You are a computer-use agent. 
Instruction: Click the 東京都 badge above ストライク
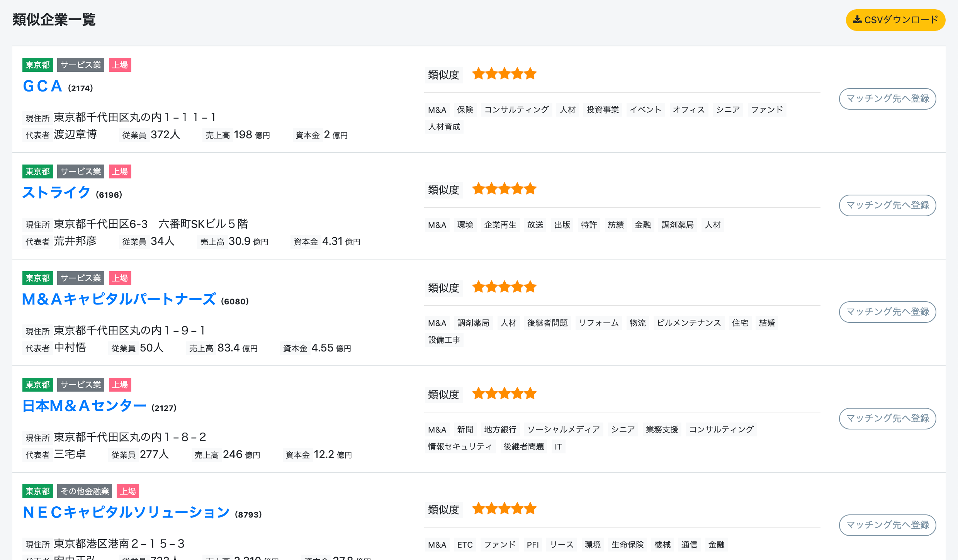(37, 171)
